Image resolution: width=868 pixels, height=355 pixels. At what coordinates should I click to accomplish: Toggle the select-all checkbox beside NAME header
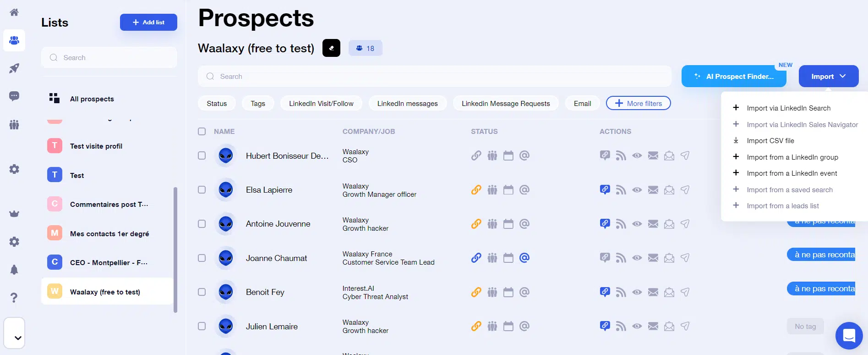[x=202, y=132]
